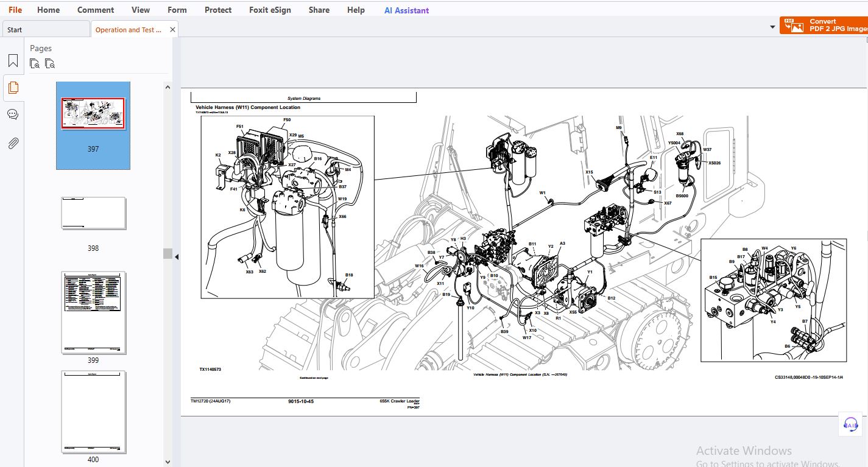Viewport: 868px width, 467px height.
Task: Switch to the Home tab
Action: point(49,10)
